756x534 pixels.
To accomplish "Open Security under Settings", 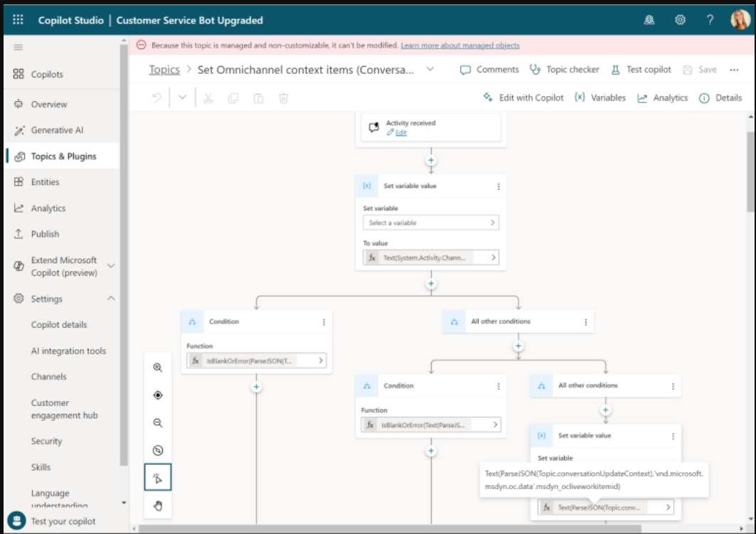I will (47, 442).
